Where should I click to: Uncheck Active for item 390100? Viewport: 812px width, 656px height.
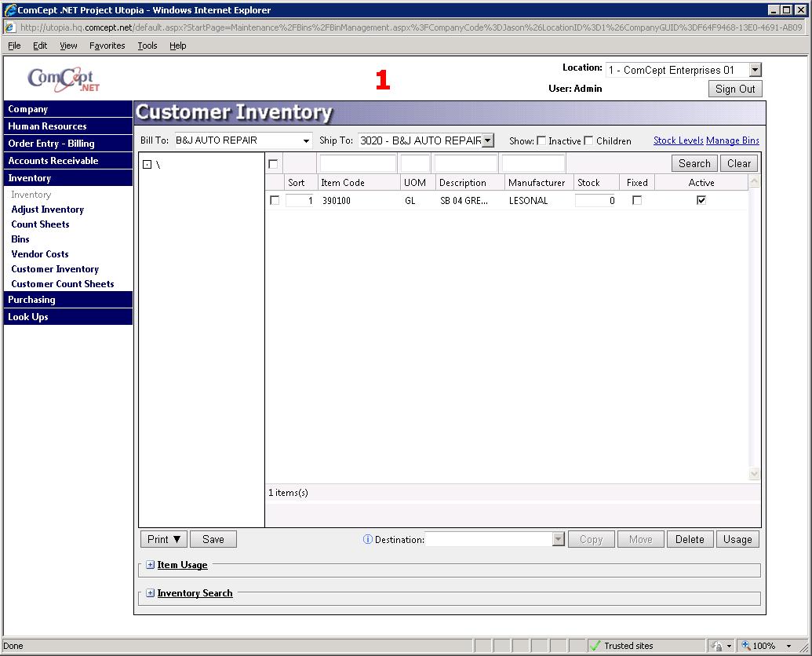tap(701, 200)
